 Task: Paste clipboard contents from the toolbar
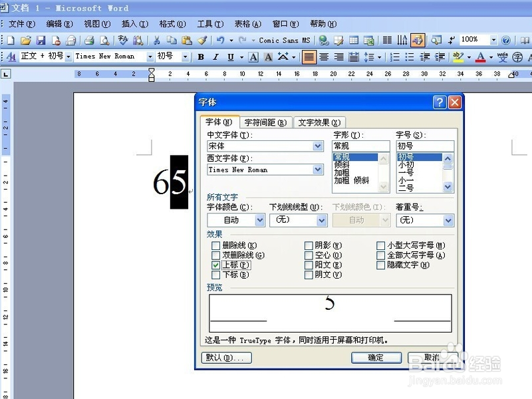click(187, 41)
